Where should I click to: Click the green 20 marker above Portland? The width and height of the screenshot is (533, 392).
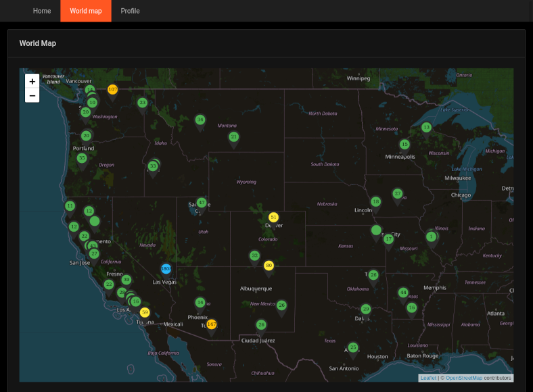click(87, 136)
